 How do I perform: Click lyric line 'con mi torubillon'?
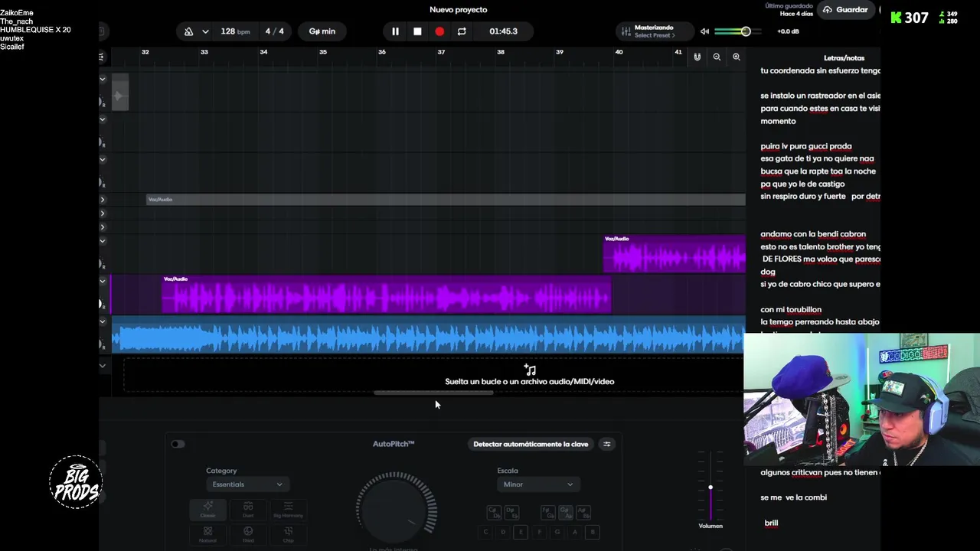coord(791,310)
